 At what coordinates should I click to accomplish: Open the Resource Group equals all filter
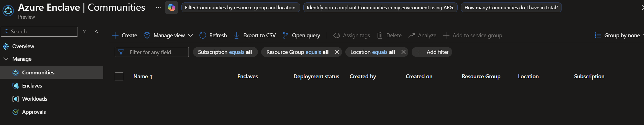click(297, 52)
